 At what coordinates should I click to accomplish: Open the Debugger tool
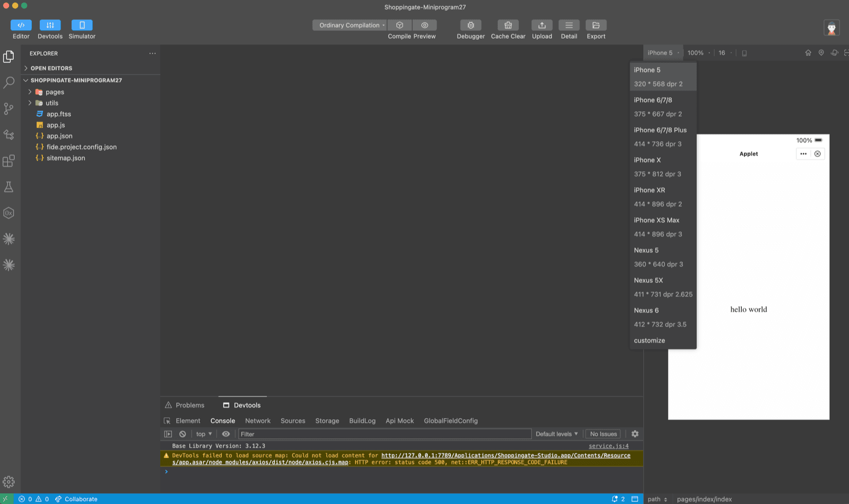pyautogui.click(x=471, y=25)
